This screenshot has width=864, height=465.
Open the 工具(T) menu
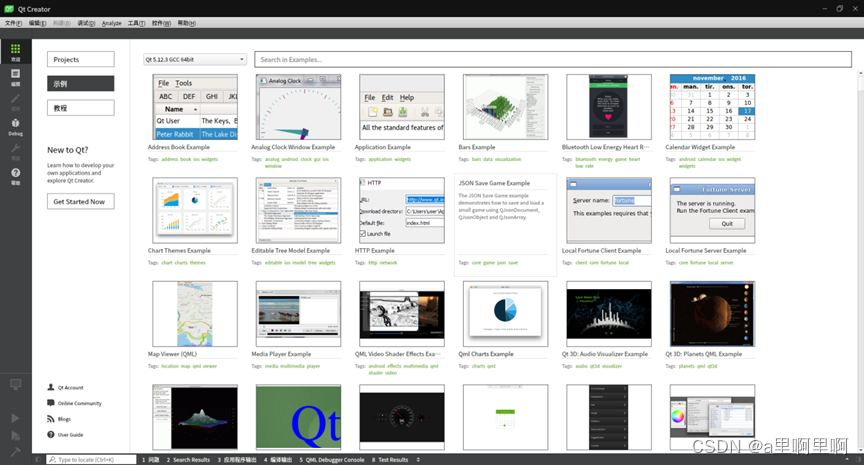pyautogui.click(x=137, y=23)
